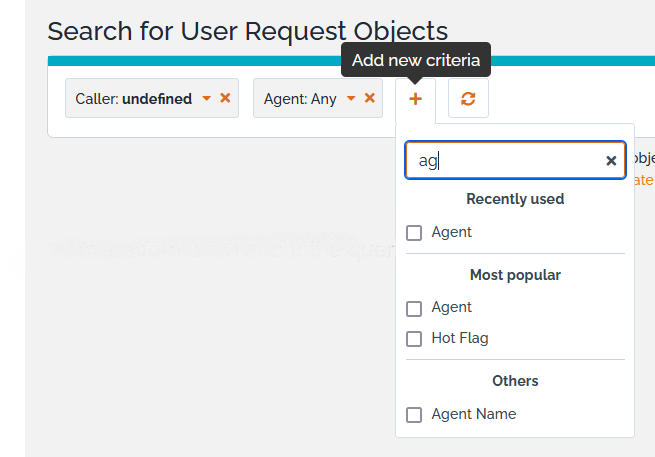
Task: Enable the Agent Name checkbox under Others
Action: pos(414,414)
